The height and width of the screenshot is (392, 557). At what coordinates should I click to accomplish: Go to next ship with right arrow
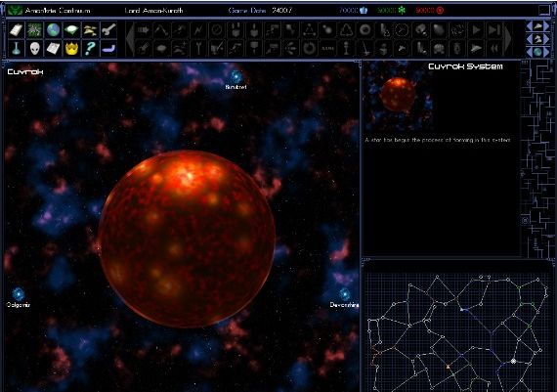click(546, 26)
